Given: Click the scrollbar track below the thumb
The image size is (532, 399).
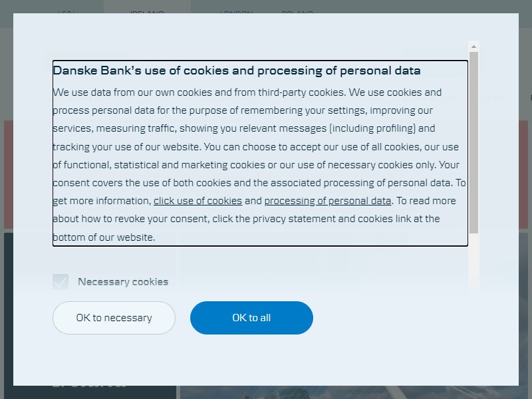Looking at the screenshot, I should click(473, 261).
